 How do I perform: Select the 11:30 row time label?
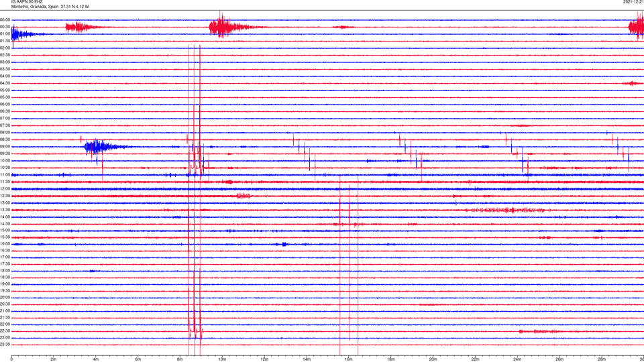click(5, 182)
